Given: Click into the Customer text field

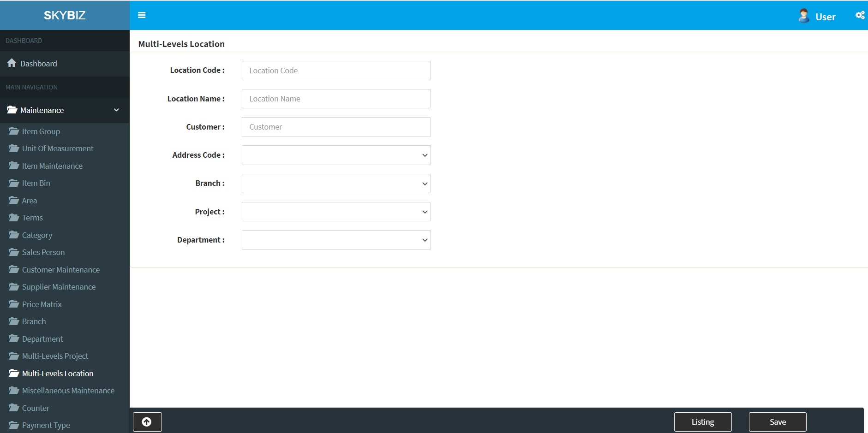Looking at the screenshot, I should (x=335, y=127).
